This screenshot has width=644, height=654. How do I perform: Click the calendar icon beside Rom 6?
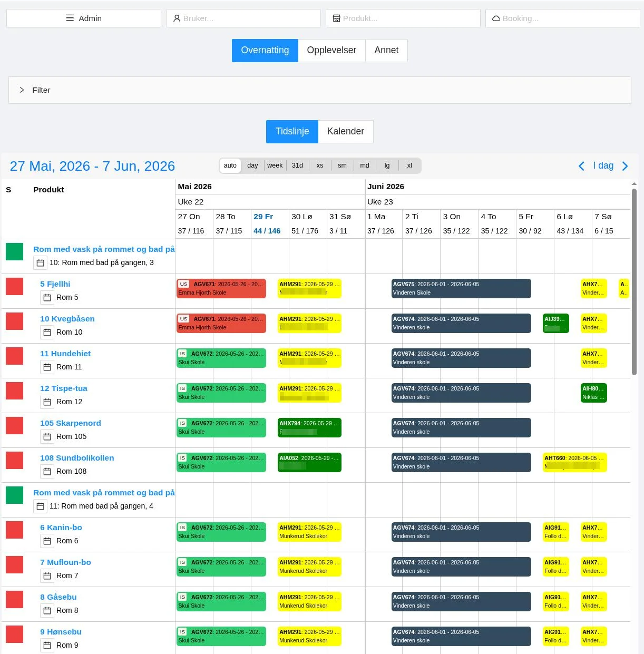[47, 541]
